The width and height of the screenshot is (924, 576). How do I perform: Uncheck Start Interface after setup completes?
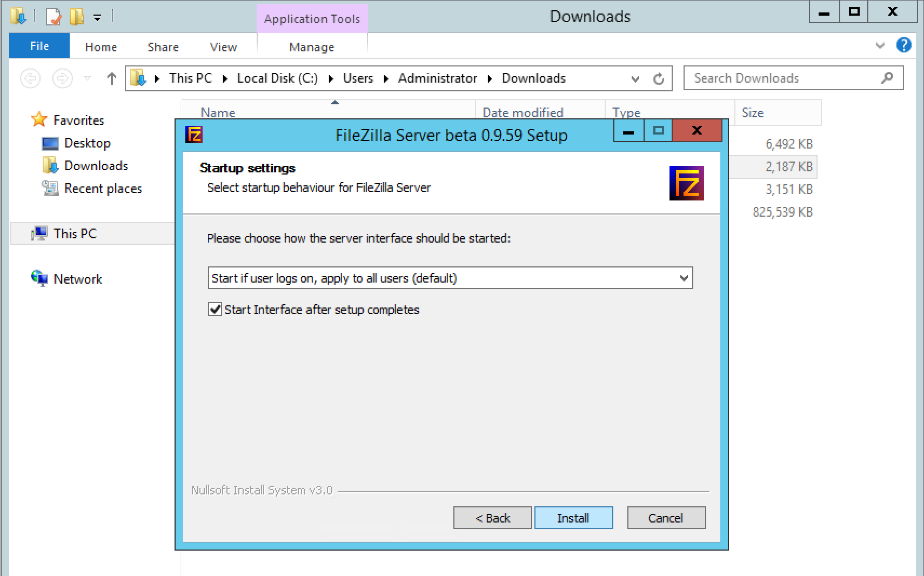(215, 309)
